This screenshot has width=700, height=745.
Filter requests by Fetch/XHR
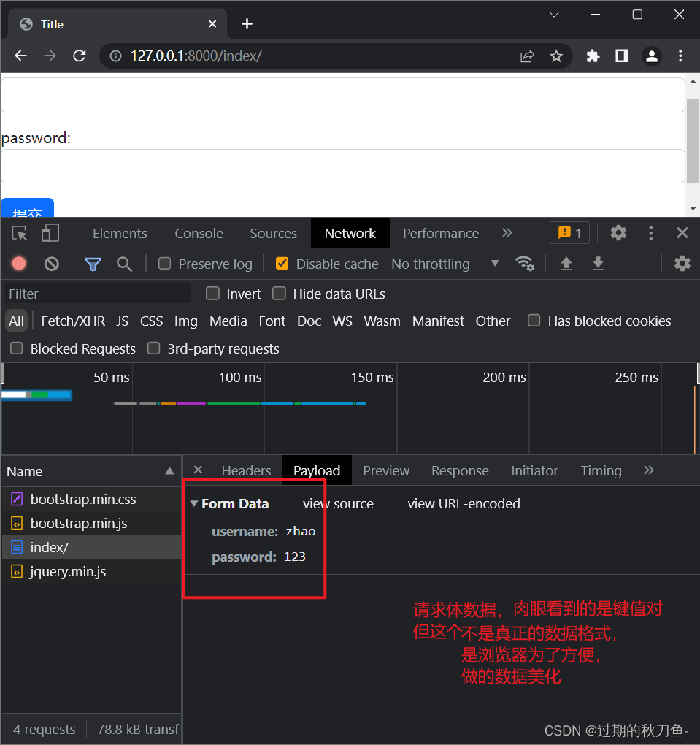(x=73, y=321)
